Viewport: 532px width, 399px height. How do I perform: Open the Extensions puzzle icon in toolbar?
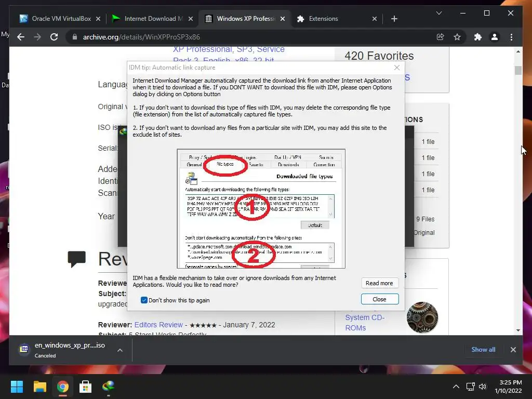[x=478, y=37]
